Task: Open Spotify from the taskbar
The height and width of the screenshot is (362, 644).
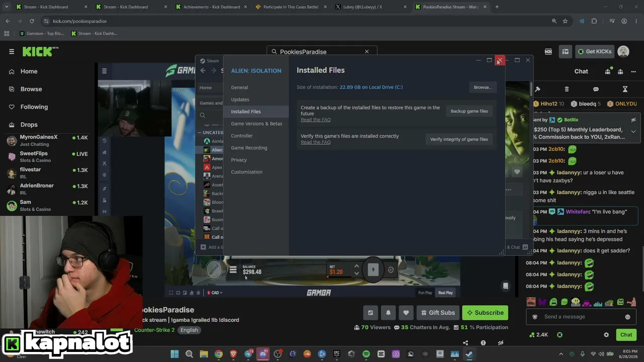Action: click(x=366, y=354)
